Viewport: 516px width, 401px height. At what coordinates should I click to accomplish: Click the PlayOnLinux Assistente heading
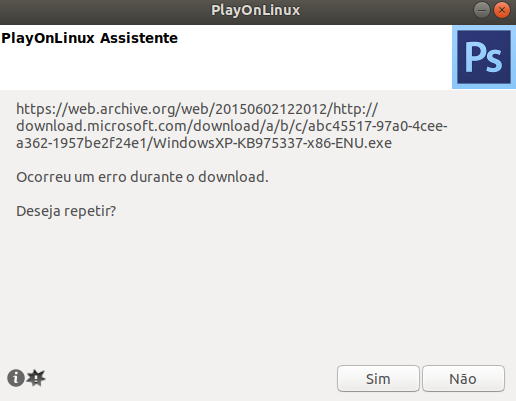[x=89, y=38]
